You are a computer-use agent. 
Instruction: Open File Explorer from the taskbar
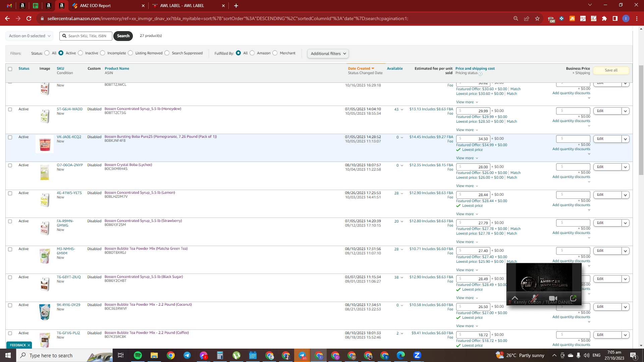pos(154,355)
